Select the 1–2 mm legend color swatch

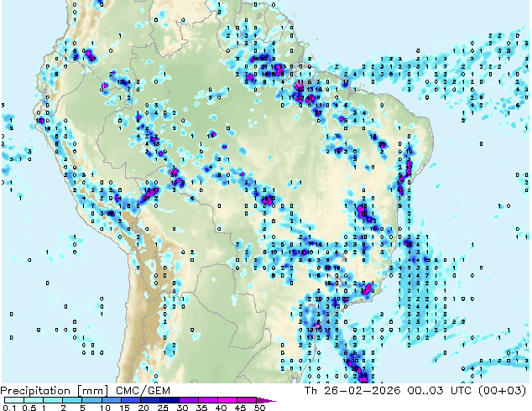click(53, 400)
